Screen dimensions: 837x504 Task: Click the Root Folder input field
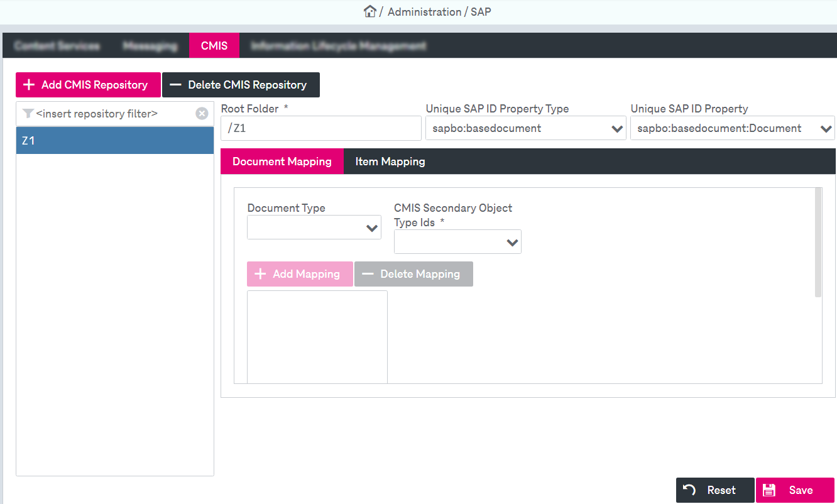tap(320, 128)
